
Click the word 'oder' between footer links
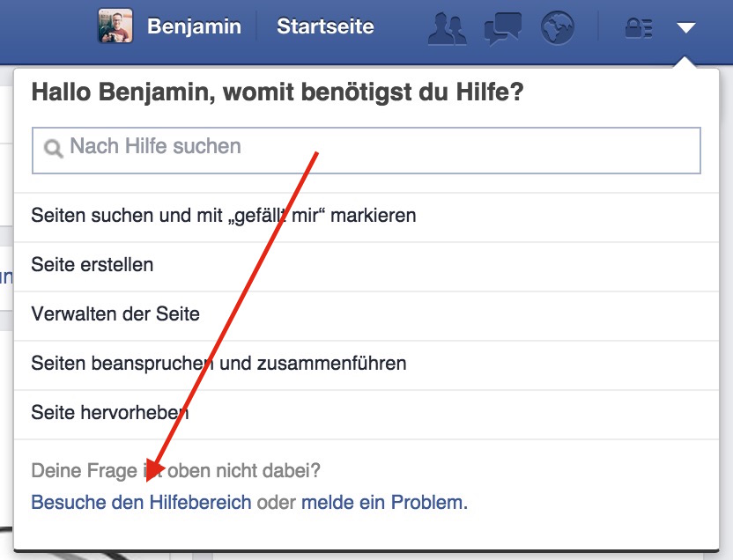(276, 503)
